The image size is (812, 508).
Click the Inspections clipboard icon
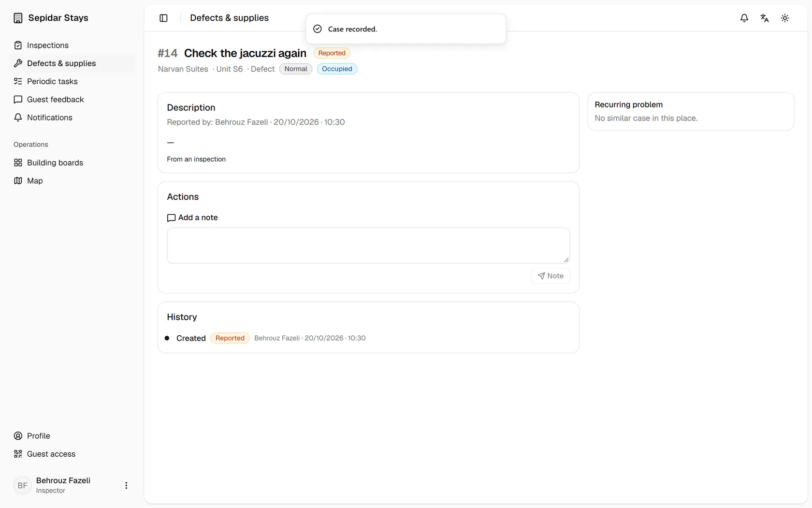(18, 45)
